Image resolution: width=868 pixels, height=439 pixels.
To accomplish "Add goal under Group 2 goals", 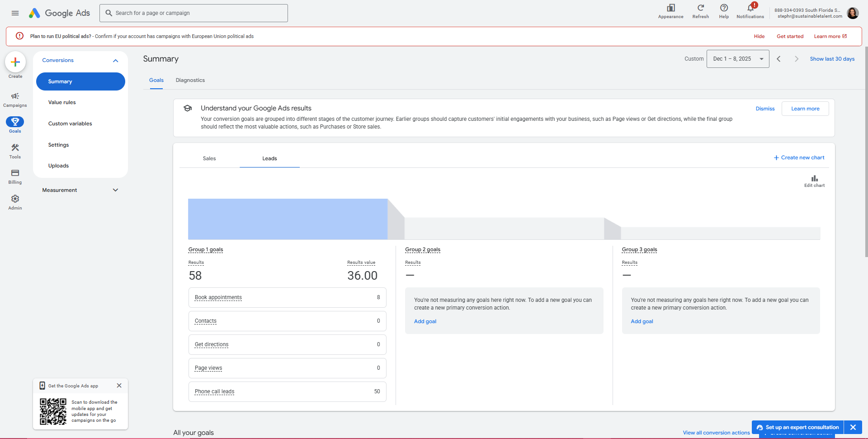I will click(x=425, y=321).
